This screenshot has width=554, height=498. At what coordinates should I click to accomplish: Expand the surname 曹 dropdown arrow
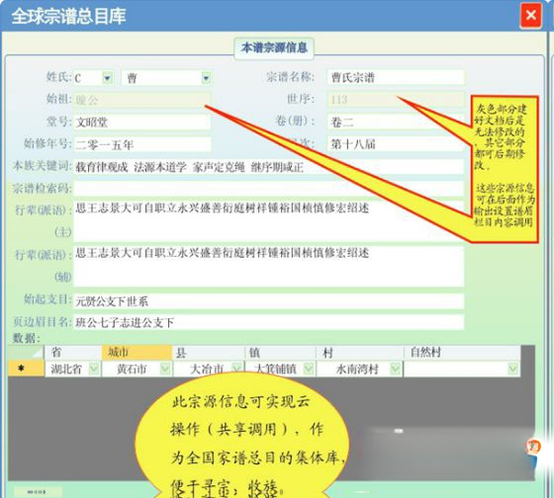pyautogui.click(x=206, y=78)
